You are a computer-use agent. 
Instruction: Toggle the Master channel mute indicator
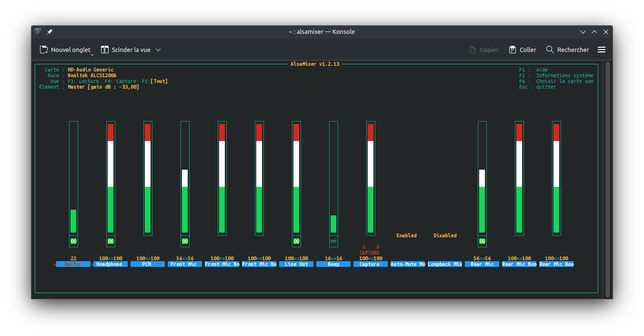(73, 242)
